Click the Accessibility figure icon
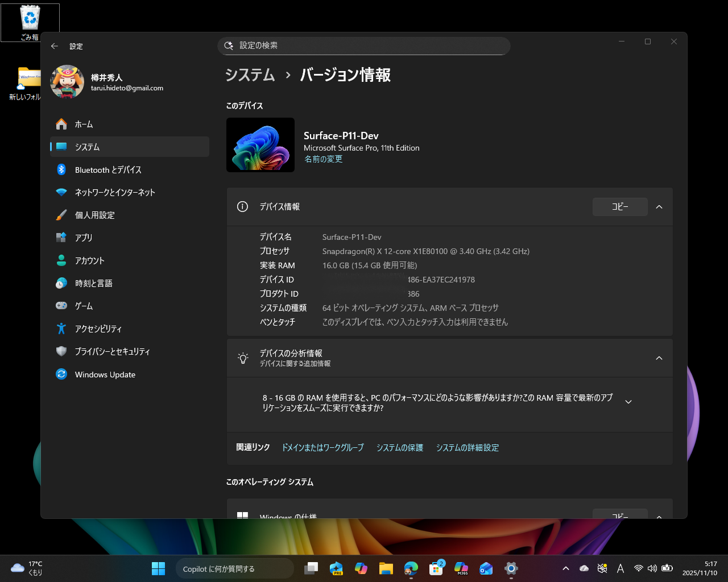 (63, 329)
